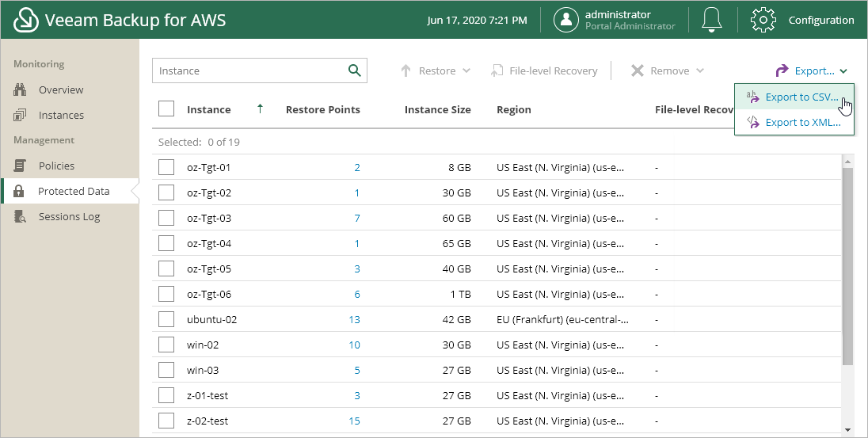Screen dimensions: 868x438
Task: Open the 7 restore points for oz-Tgt-03
Action: (x=357, y=218)
